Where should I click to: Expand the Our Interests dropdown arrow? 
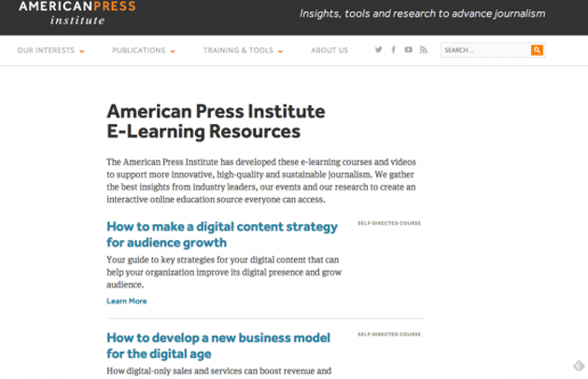82,51
